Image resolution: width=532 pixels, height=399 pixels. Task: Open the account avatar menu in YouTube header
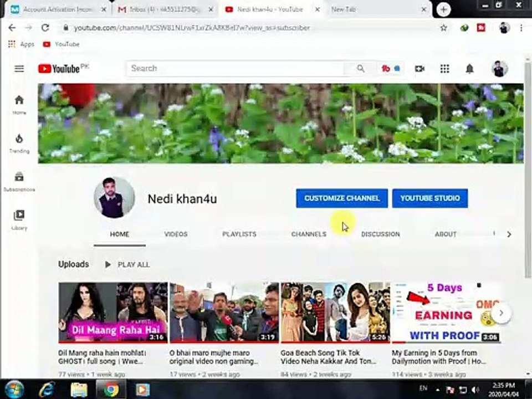(499, 69)
